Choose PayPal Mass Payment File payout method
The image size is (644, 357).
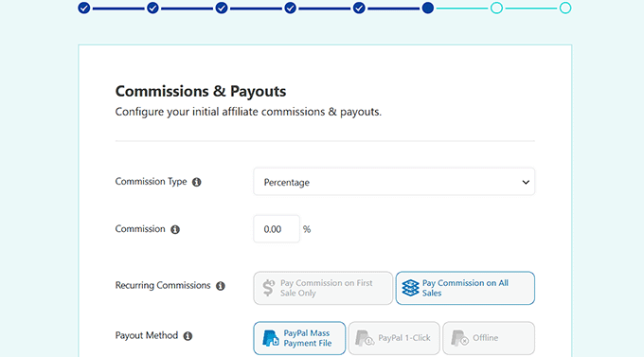click(299, 338)
